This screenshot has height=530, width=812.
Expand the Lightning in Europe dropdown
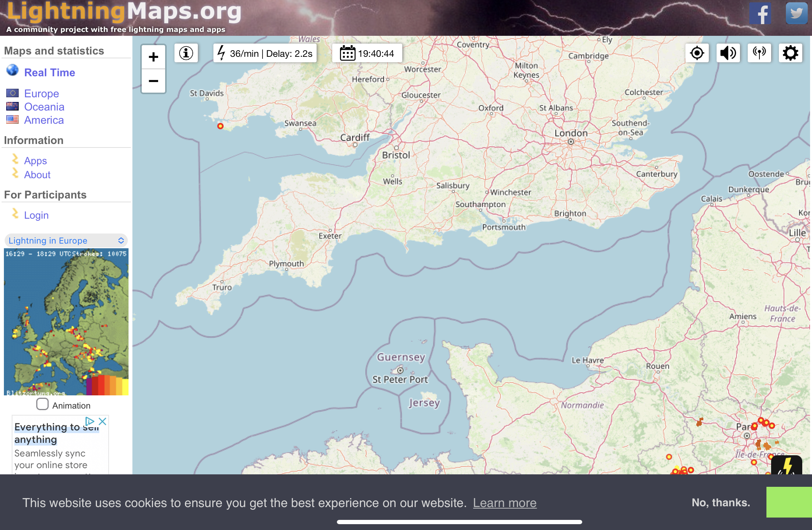pyautogui.click(x=66, y=240)
